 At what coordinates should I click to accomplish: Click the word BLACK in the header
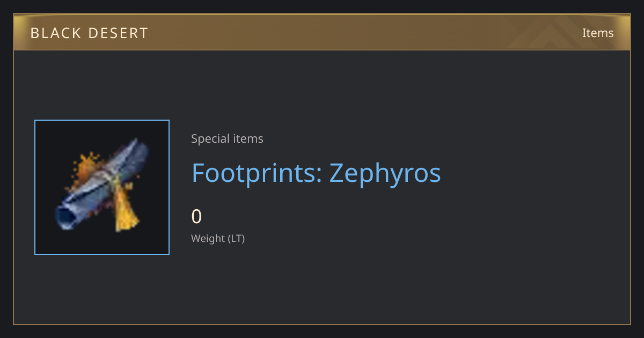coord(54,33)
